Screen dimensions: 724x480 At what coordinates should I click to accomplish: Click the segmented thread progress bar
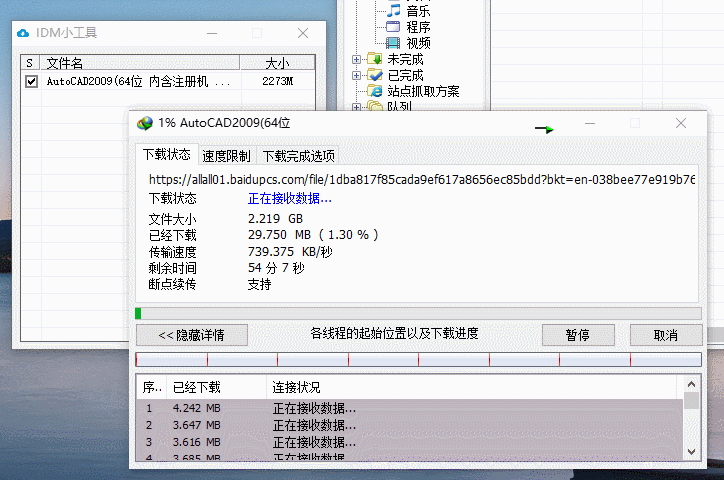pyautogui.click(x=418, y=359)
